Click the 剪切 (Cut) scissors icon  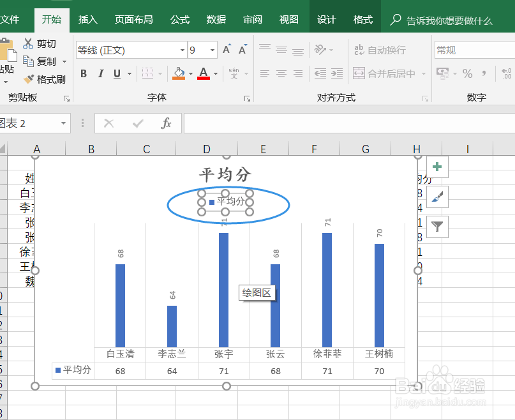[28, 43]
